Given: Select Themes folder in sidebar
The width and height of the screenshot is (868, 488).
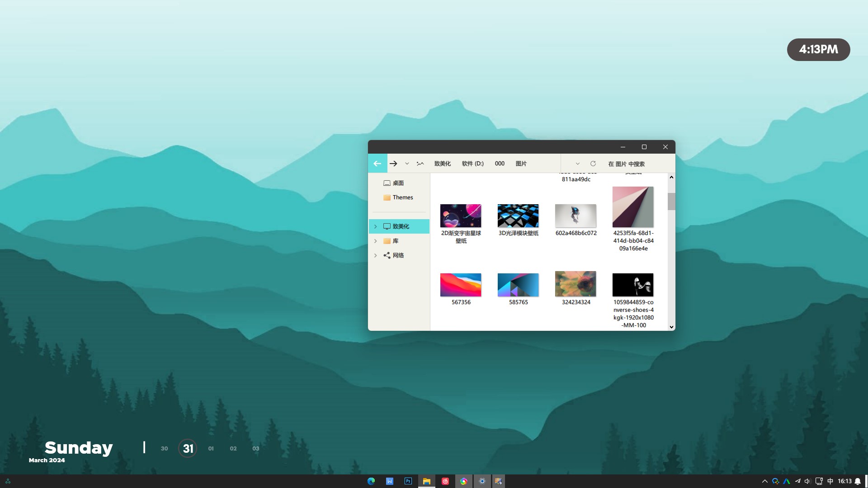Looking at the screenshot, I should (x=402, y=197).
